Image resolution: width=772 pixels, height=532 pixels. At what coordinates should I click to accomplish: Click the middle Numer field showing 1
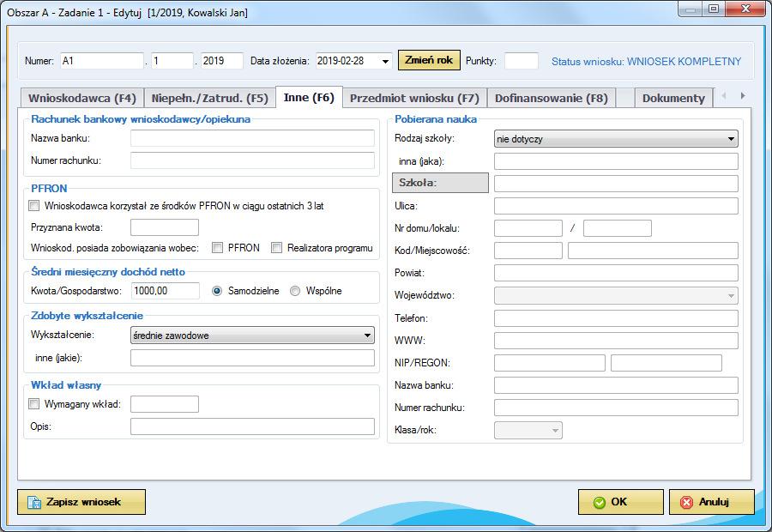point(172,61)
